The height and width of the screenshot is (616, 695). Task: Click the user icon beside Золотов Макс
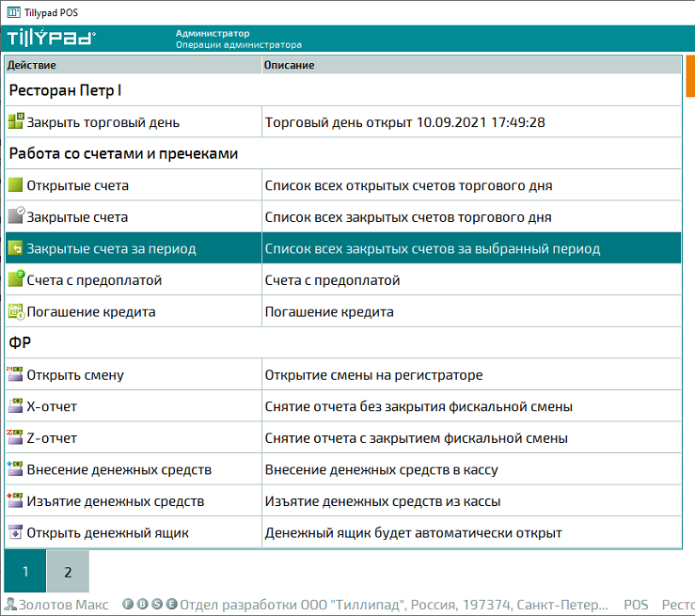pos(10,604)
